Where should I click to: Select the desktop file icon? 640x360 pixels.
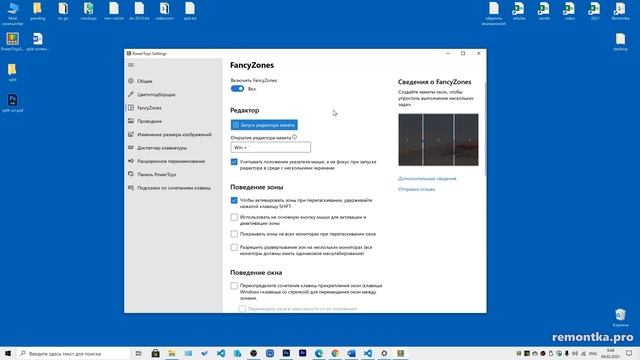click(620, 42)
